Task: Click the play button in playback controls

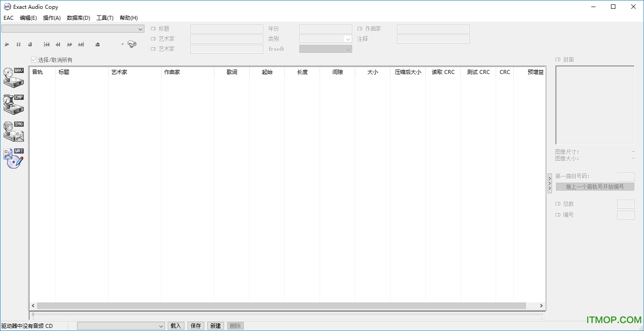Action: click(x=7, y=44)
